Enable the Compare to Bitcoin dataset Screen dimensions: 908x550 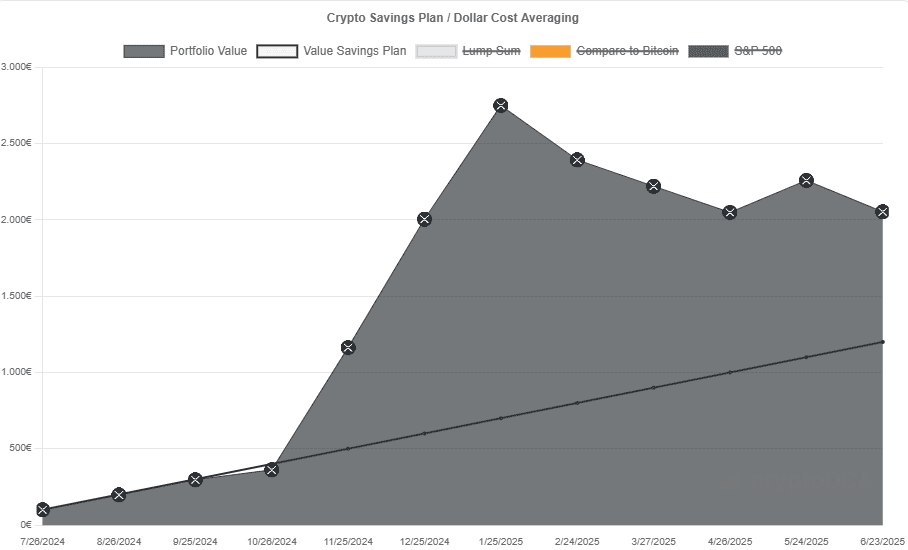click(x=604, y=51)
